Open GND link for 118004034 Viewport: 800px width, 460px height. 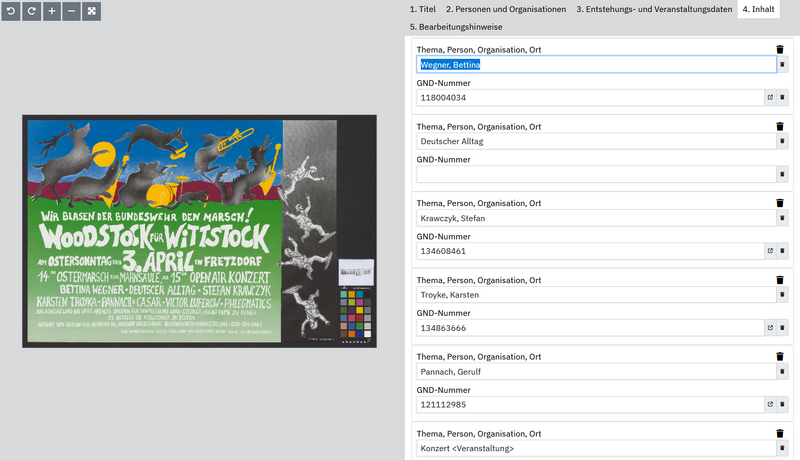point(770,97)
